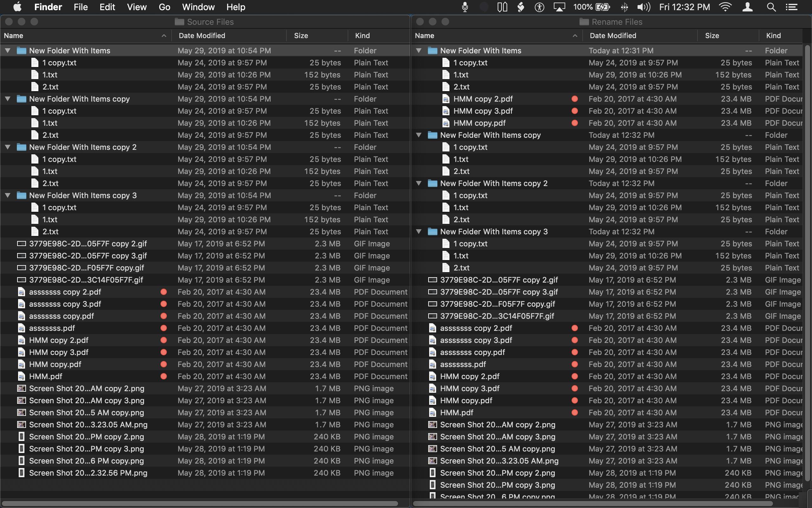Collapse New Folder With Items copy 3 in Source Files
Viewport: 812px width, 508px height.
[x=7, y=196]
